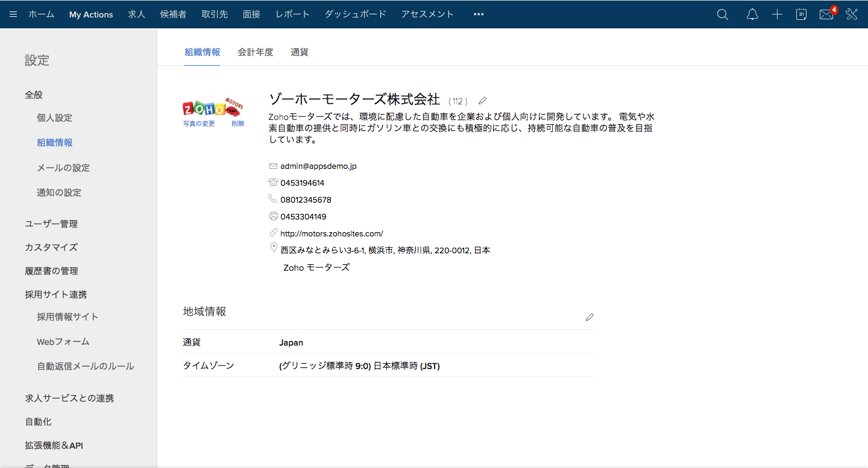Open the notifications bell icon

[752, 14]
